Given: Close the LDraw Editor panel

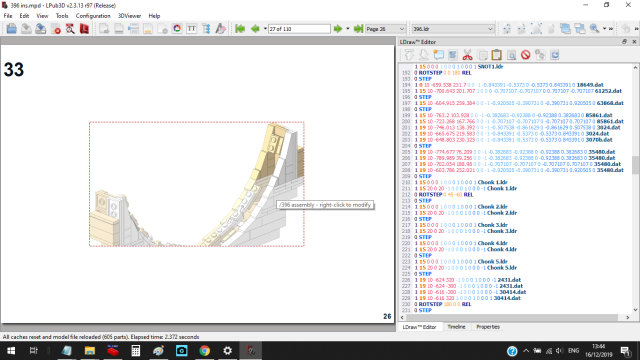Looking at the screenshot, I should tap(634, 42).
